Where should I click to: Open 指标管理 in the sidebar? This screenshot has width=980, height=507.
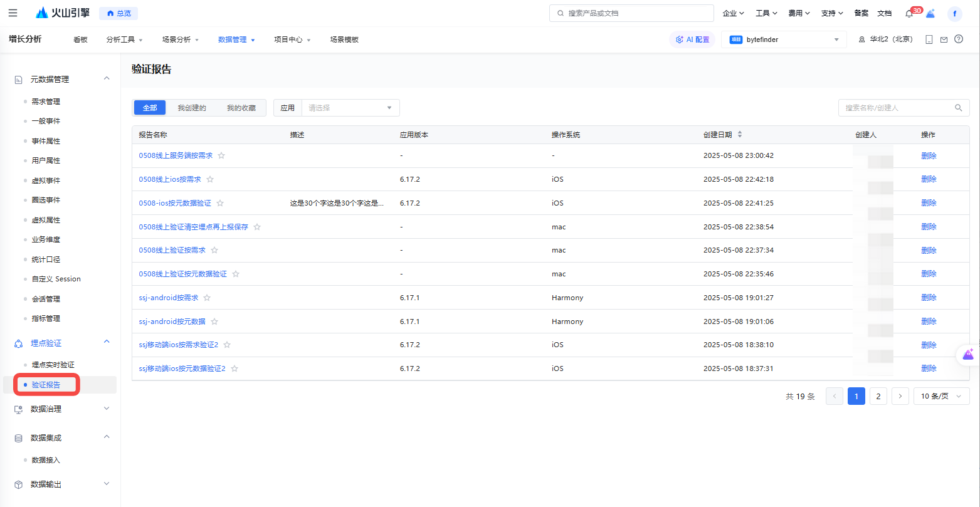[46, 318]
